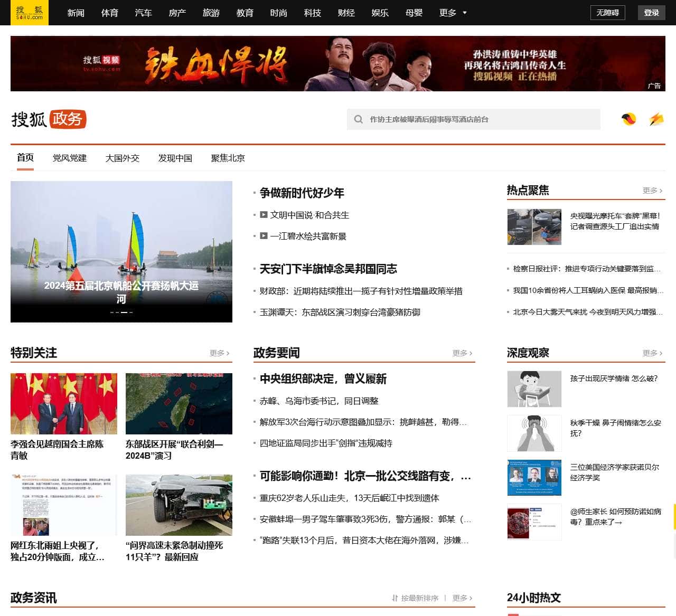Open the 铁血悍将 banner advertisement
The image size is (676, 616).
338,63
